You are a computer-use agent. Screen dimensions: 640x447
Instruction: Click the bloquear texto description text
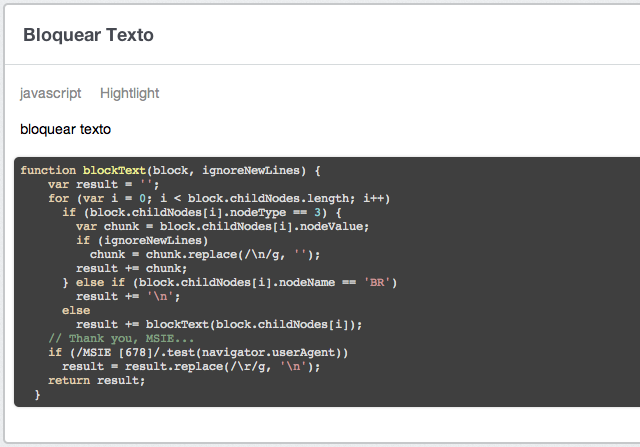65,129
